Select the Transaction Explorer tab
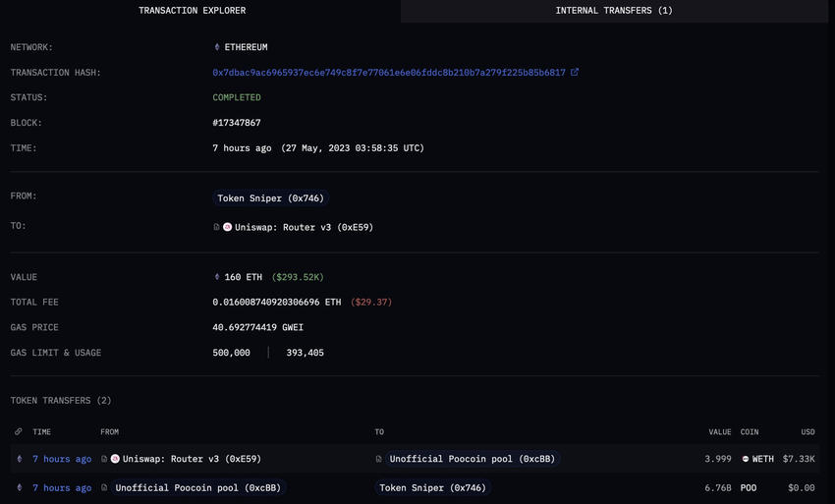The width and height of the screenshot is (835, 504). coord(193,11)
